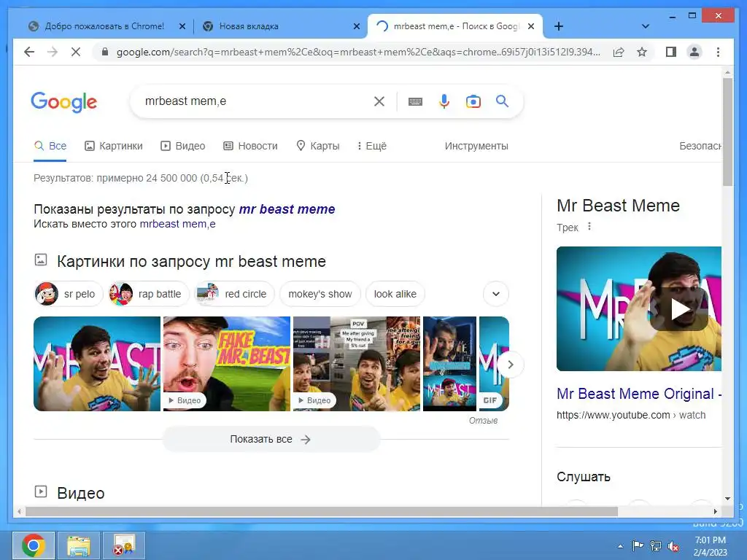747x560 pixels.
Task: Switch to 'Карты' results
Action: 318,146
